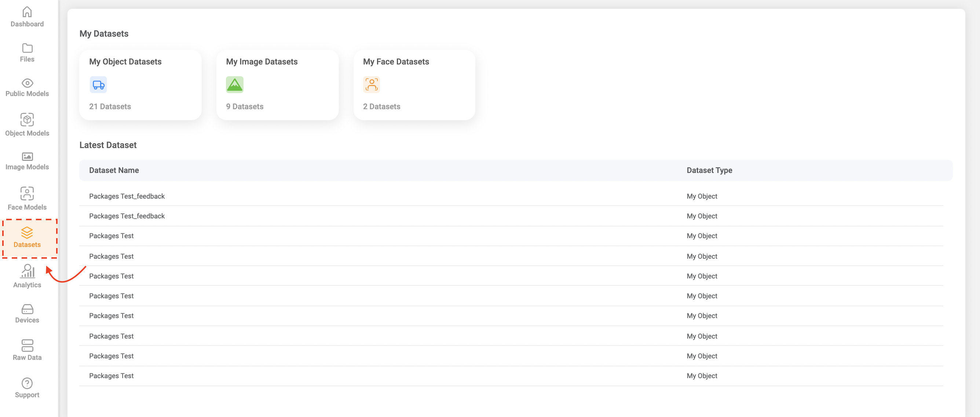The width and height of the screenshot is (980, 417).
Task: Go to Devices drive icon
Action: pos(27,309)
